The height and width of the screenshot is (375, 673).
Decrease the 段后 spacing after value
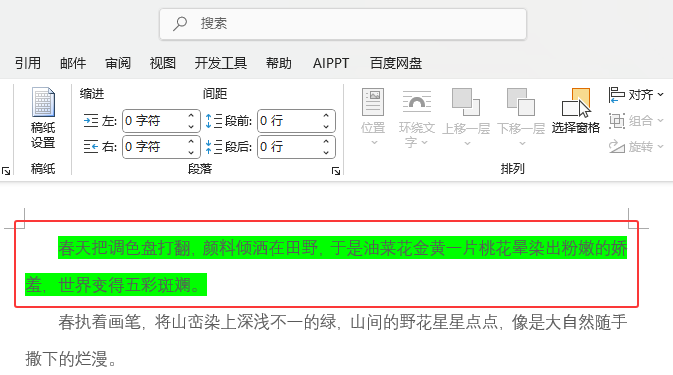326,152
